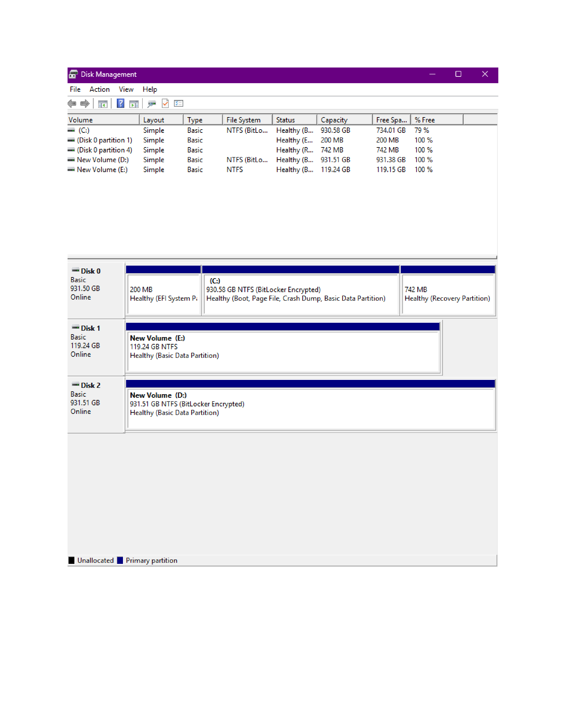Click Show/Hide Console Tree toolbar icon
The image size is (563, 728).
[x=103, y=104]
